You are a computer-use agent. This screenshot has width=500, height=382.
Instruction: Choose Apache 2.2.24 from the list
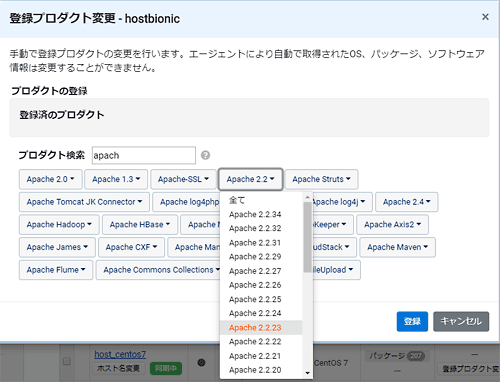[261, 313]
